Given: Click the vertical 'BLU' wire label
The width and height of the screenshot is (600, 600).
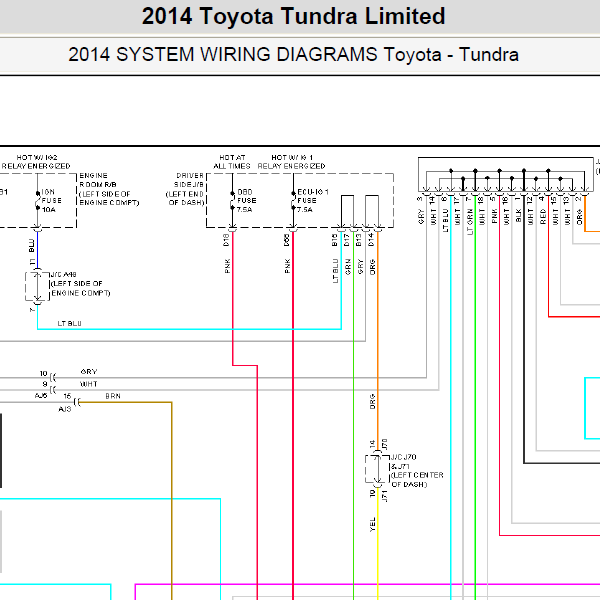Looking at the screenshot, I should [32, 246].
